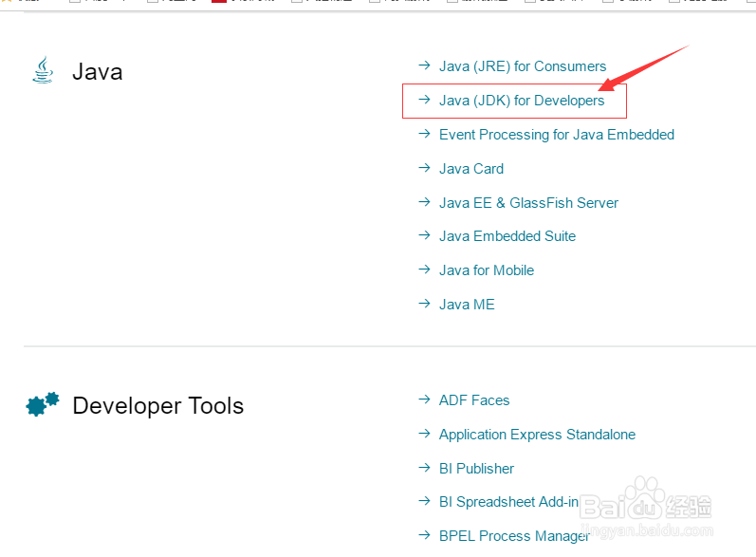Image resolution: width=756 pixels, height=557 pixels.
Task: Click the Developer Tools gears icon
Action: tap(43, 404)
